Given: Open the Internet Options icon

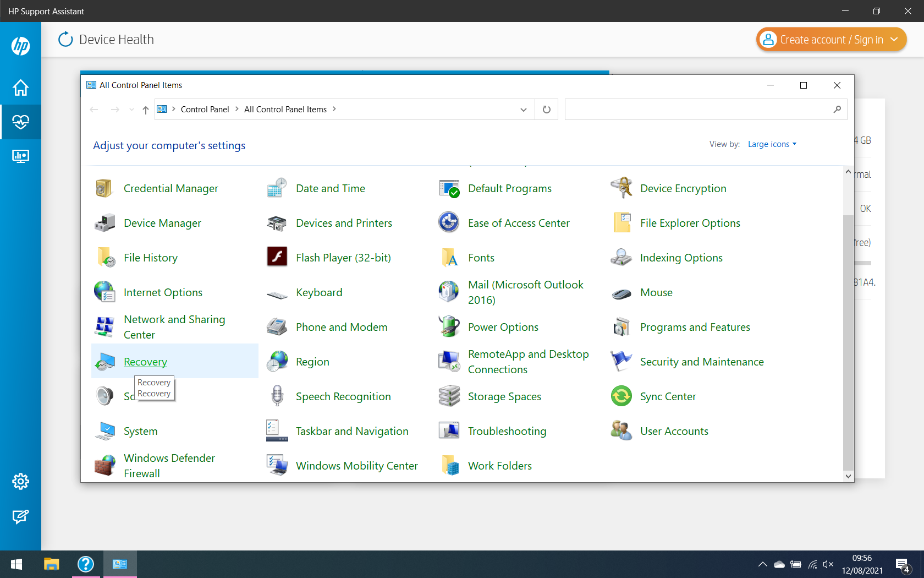Looking at the screenshot, I should (x=104, y=292).
